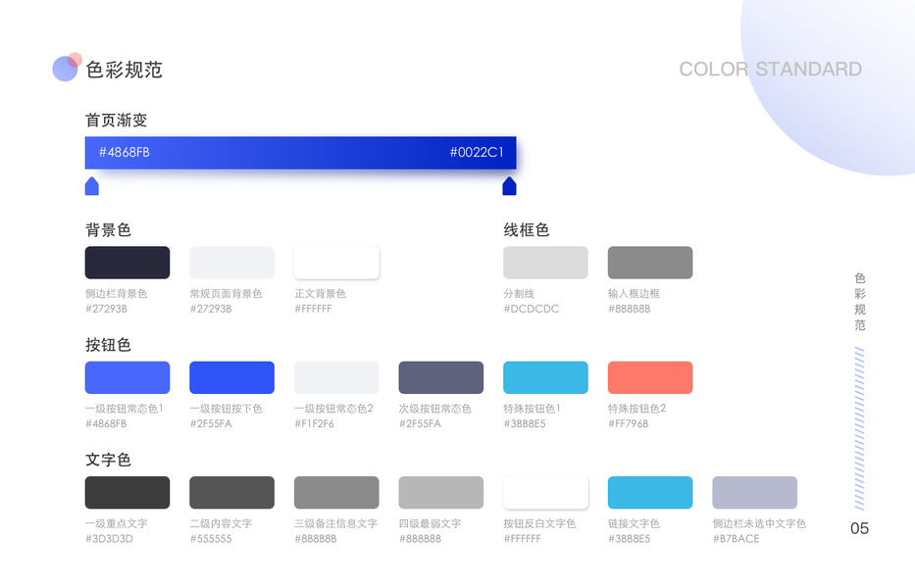
Task: Select the 一级重点文字 swatch
Action: (127, 492)
